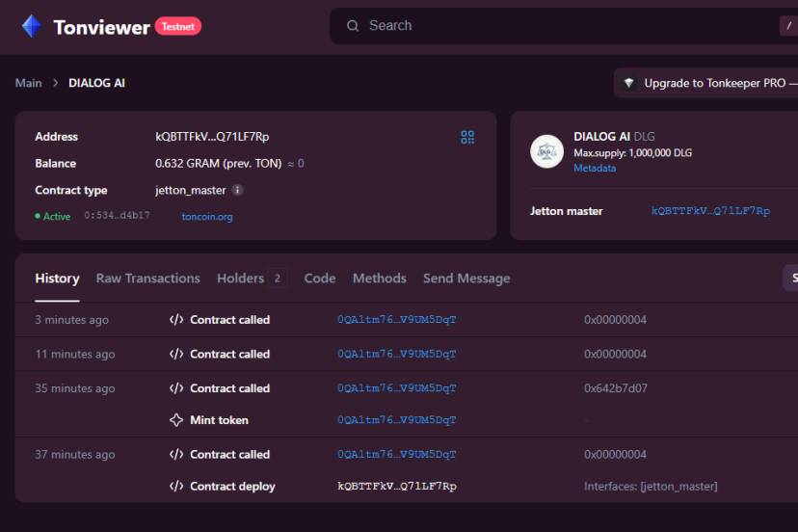Click the Max supply 1,000,000 DLG text
Image resolution: width=798 pixels, height=532 pixels.
632,152
